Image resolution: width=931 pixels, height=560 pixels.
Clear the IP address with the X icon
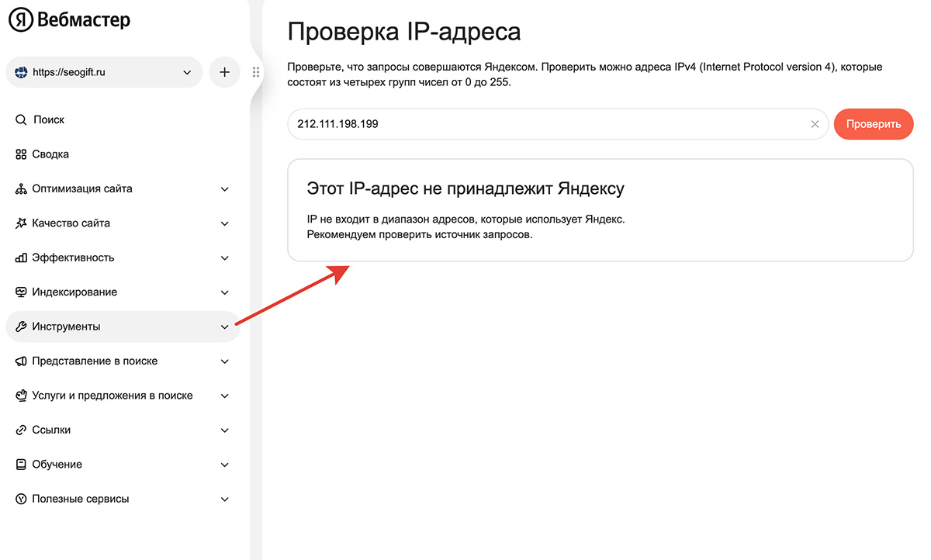coord(815,124)
